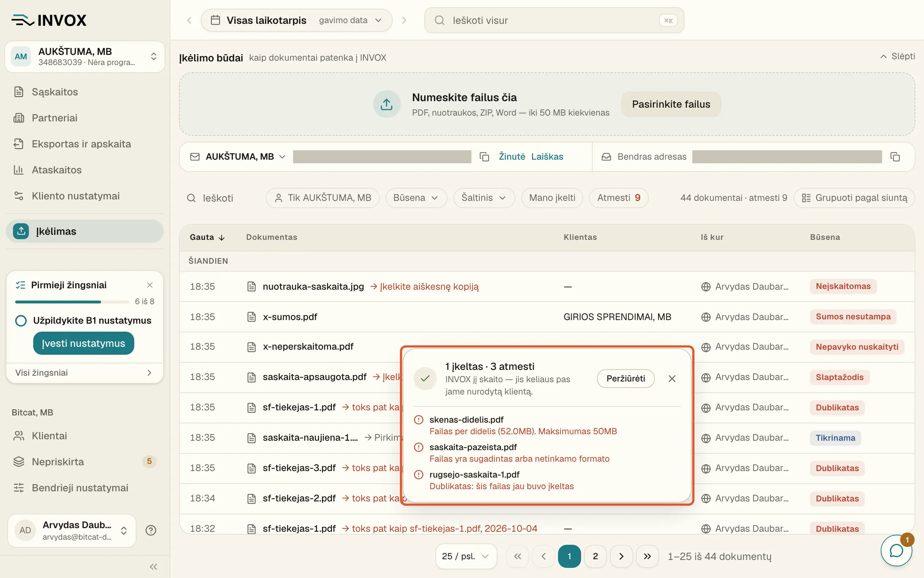Expand Visi žingsniai list
The height and width of the screenshot is (578, 924).
coord(85,373)
